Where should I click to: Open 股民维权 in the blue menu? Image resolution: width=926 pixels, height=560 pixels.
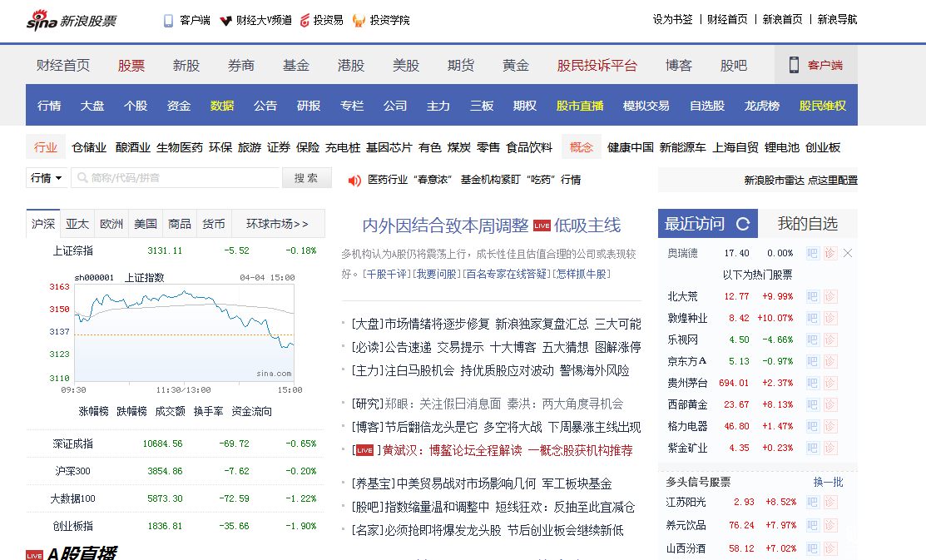tap(823, 106)
